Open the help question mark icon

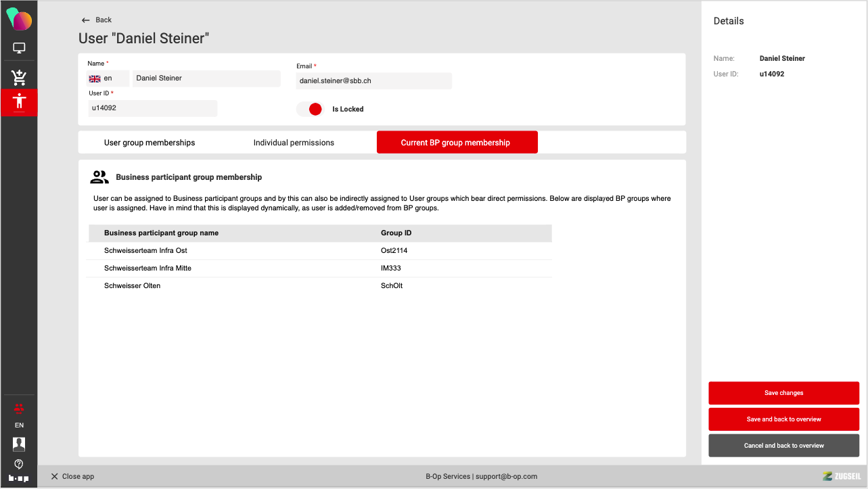[19, 464]
